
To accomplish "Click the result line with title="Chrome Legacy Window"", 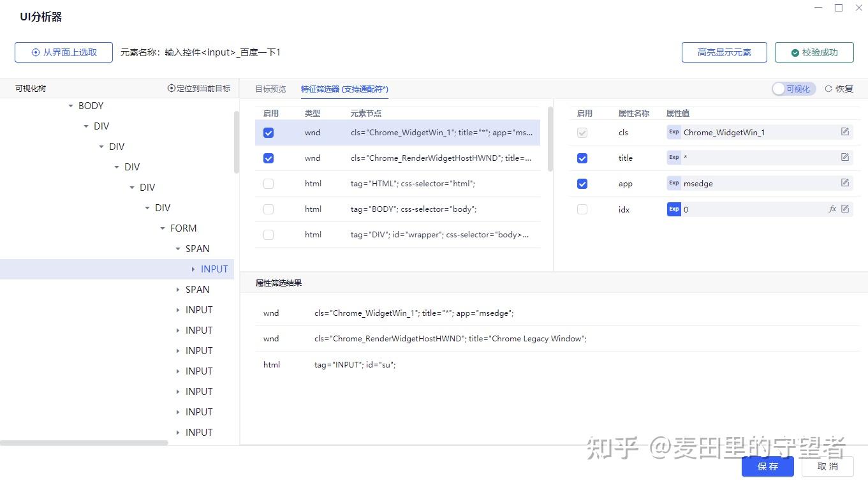I will click(x=450, y=339).
